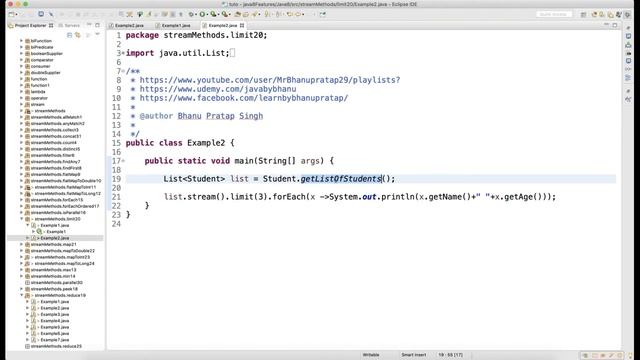Switch to the Example1.java editor tab
The image size is (640, 360).
coord(176,25)
